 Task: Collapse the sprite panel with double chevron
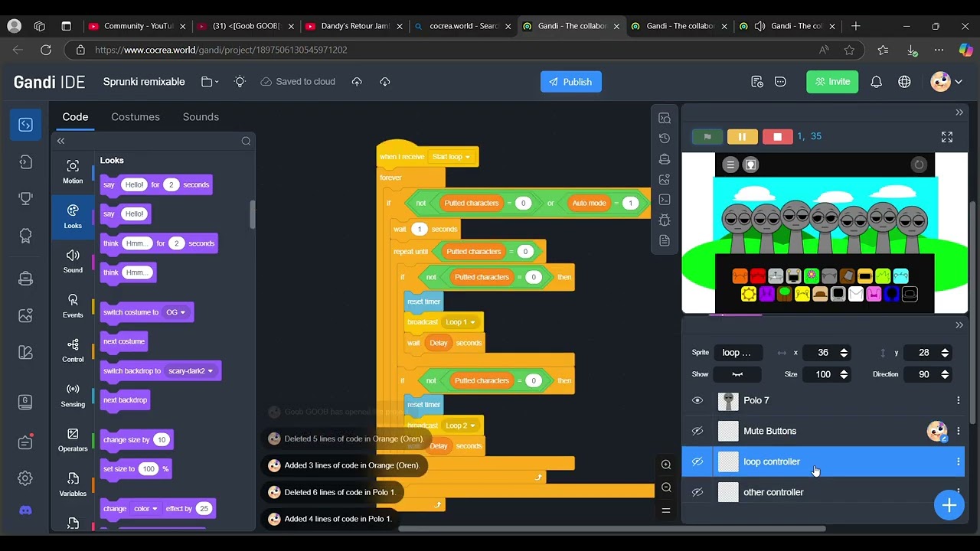[x=959, y=325]
